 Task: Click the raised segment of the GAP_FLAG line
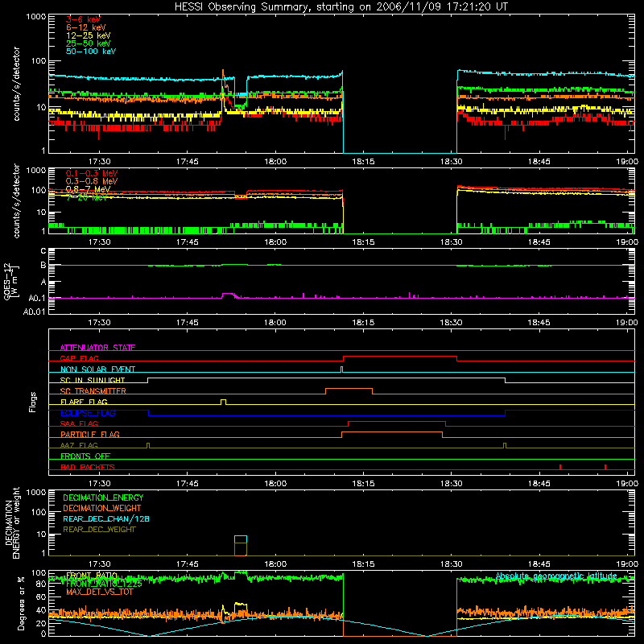(399, 356)
